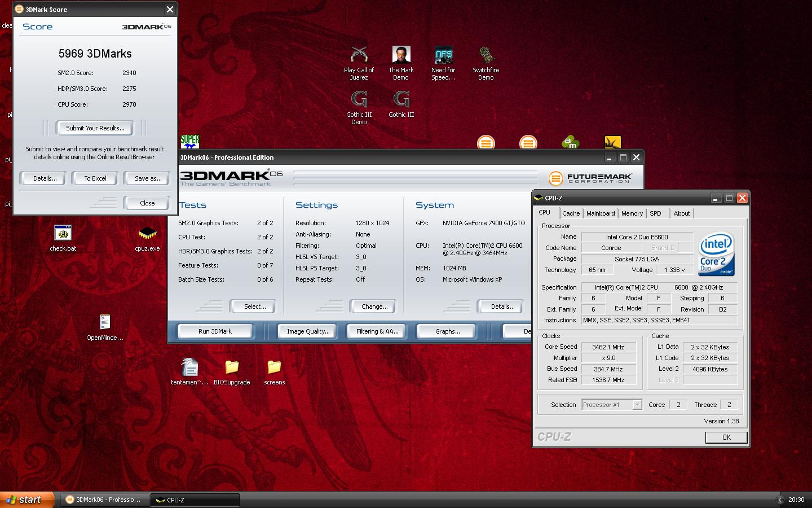Click the green 'am' desktop icon
The height and width of the screenshot is (508, 812).
(x=570, y=142)
